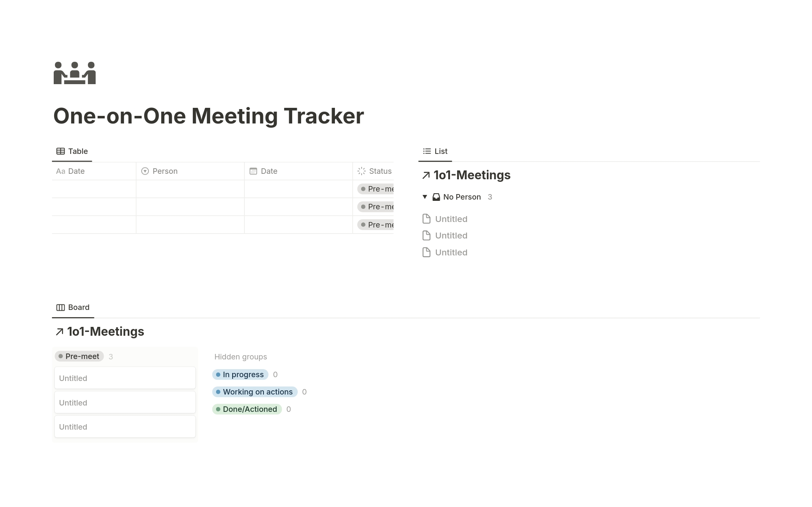Click Pre-meet status badge on board
812x507 pixels.
pos(78,356)
